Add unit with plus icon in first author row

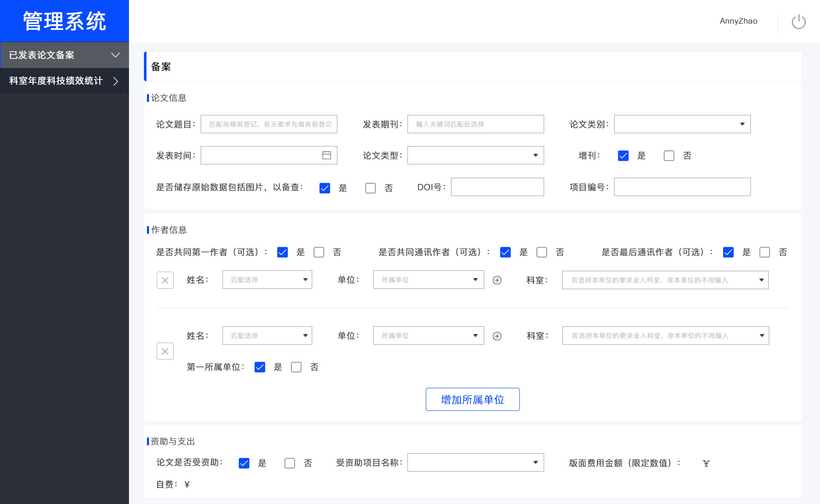497,280
